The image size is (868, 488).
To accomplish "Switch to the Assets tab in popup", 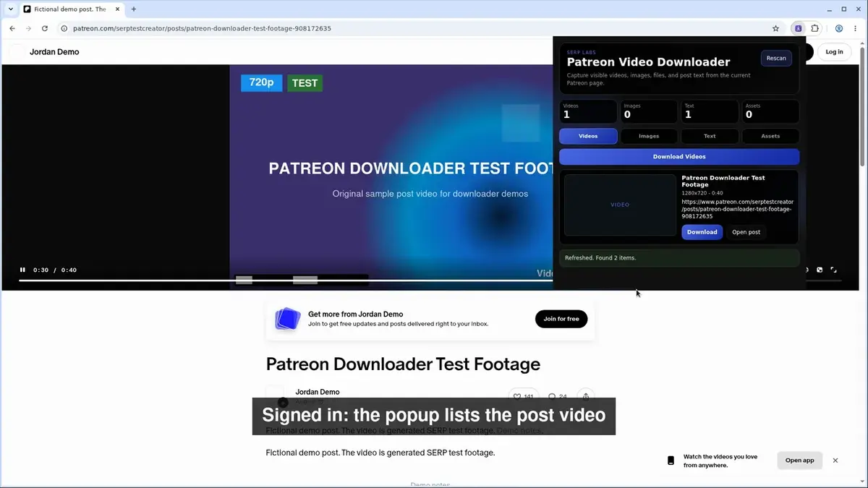I will click(x=770, y=136).
